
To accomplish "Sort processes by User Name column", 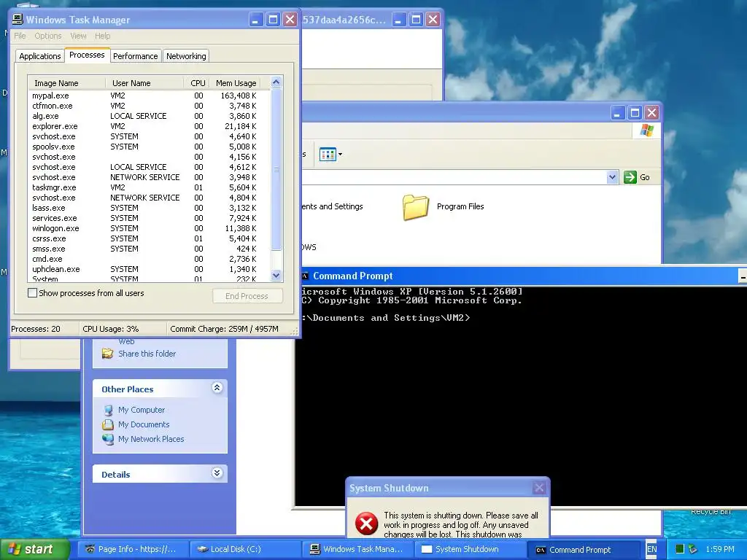I will click(x=144, y=83).
